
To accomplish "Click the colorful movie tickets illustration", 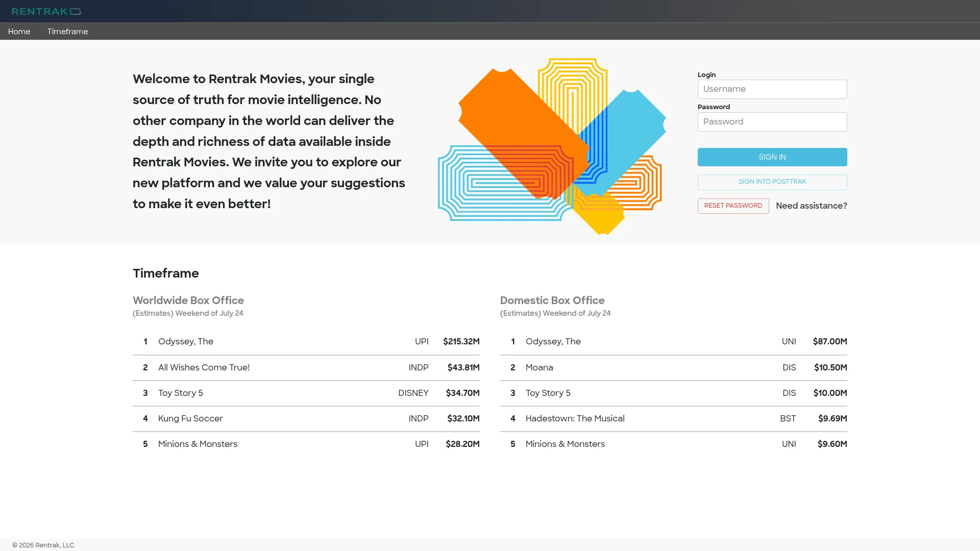I will click(x=552, y=146).
